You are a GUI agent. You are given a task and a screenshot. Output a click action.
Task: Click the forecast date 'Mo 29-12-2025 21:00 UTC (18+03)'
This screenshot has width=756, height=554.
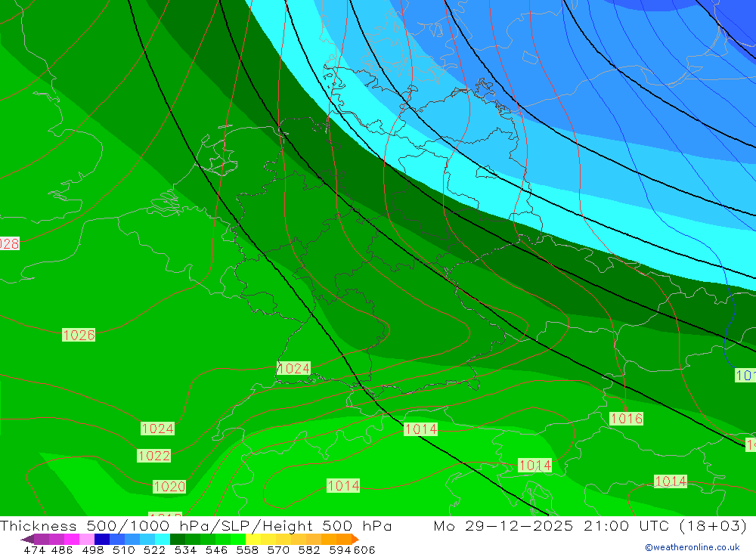[590, 525]
